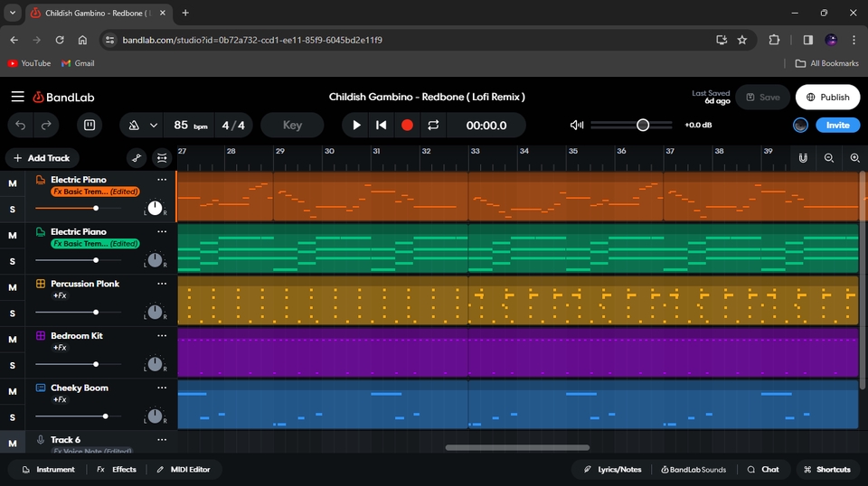Click the Publish button
This screenshot has height=486, width=868.
[827, 97]
